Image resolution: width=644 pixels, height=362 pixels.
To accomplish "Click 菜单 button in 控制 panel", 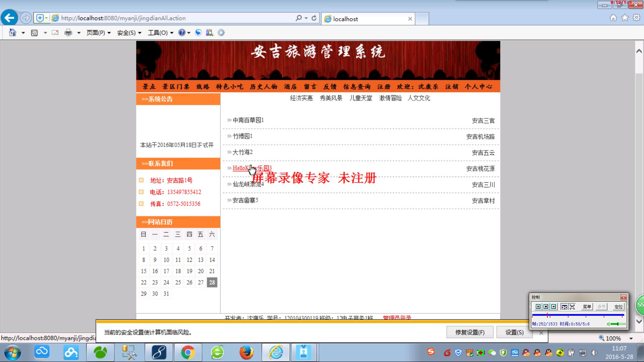I will 587,307.
